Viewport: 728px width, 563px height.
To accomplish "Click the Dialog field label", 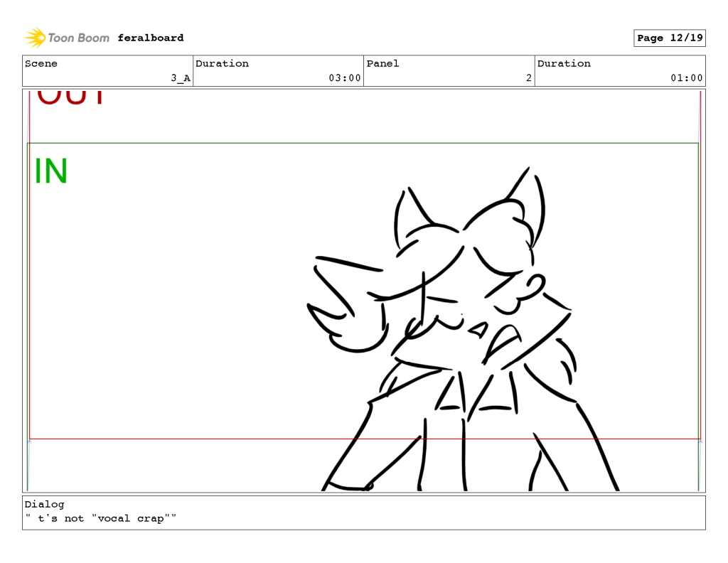I will (x=44, y=505).
